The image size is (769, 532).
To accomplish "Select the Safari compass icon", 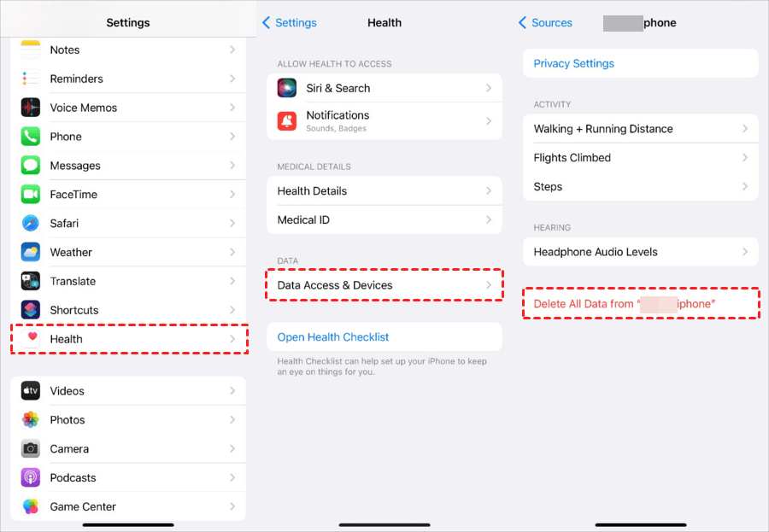I will click(31, 223).
